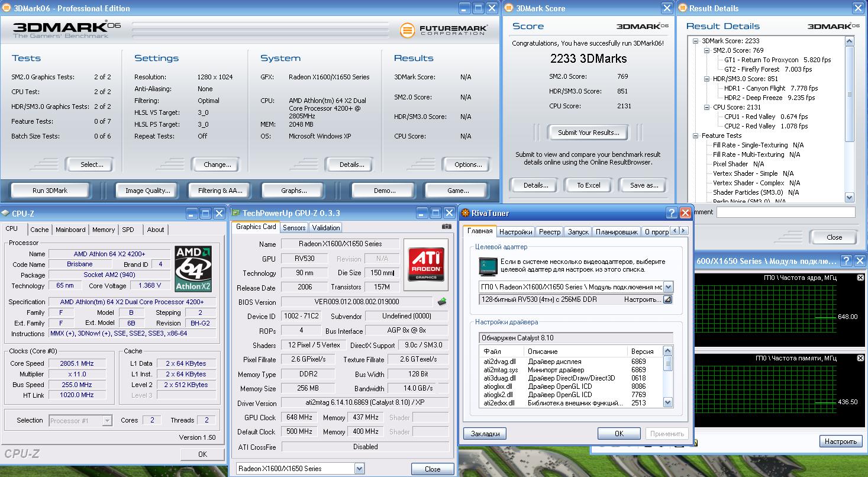Click the Graphs... button in 3DMark06

tap(294, 191)
